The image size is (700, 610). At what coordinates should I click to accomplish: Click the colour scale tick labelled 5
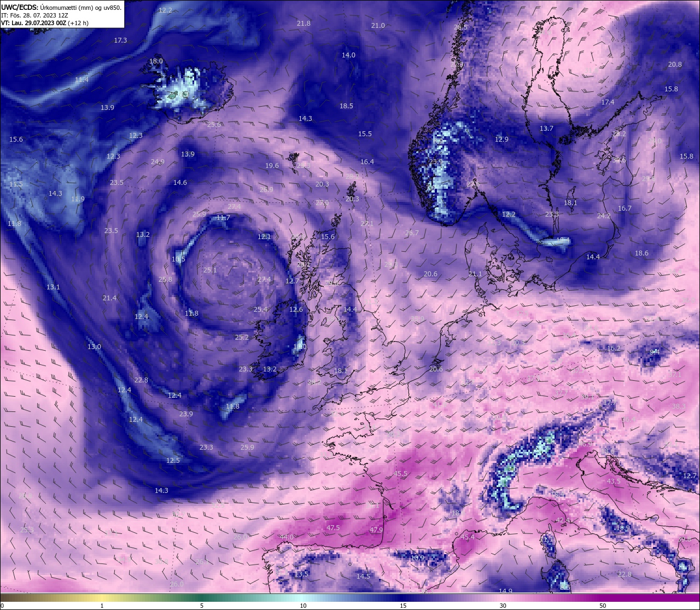point(202,606)
